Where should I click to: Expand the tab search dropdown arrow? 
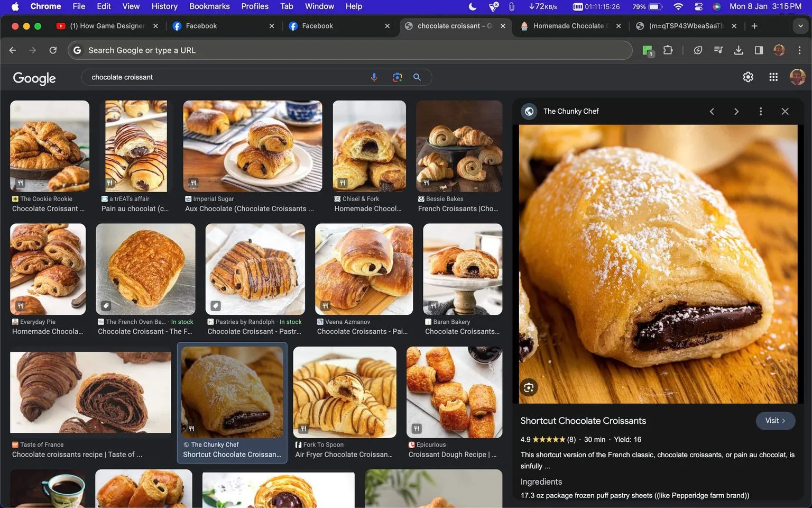coord(800,26)
